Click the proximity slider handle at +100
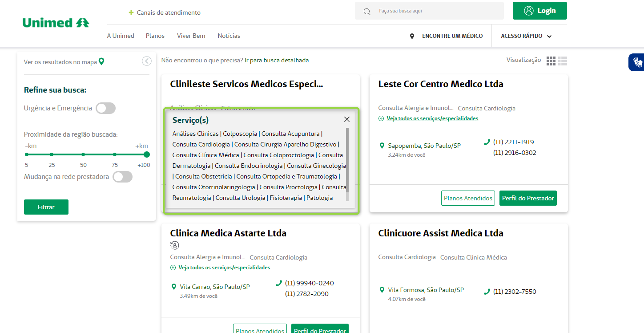The width and height of the screenshot is (644, 333). click(x=147, y=154)
